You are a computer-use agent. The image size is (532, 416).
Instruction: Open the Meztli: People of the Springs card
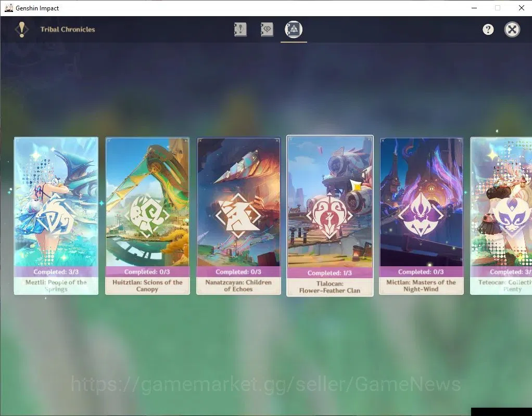point(56,216)
